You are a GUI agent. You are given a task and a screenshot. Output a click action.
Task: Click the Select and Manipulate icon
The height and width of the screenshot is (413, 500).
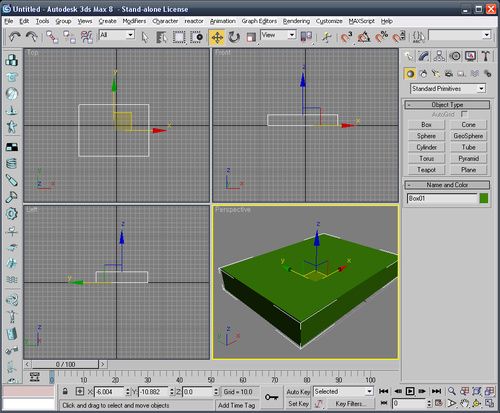(327, 37)
